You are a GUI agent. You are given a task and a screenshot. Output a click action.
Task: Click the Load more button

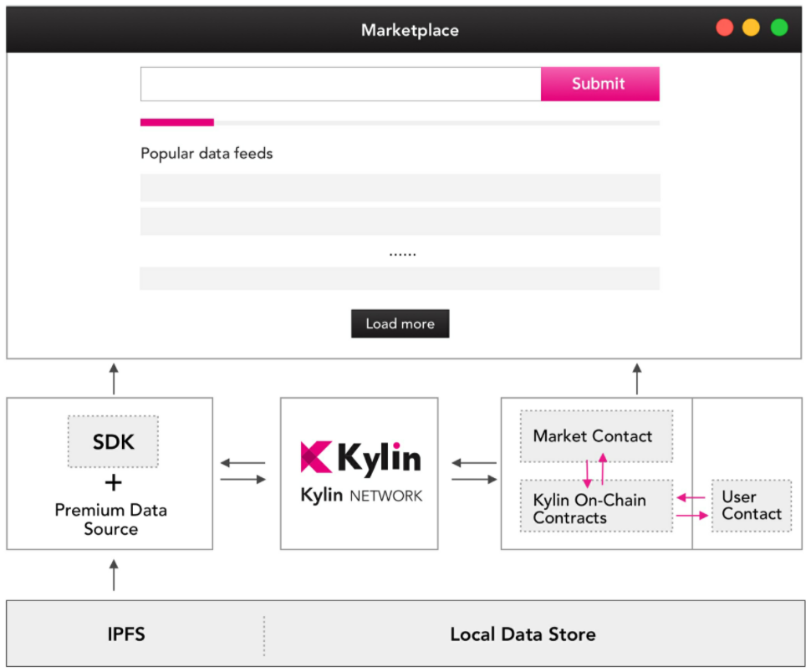[400, 323]
